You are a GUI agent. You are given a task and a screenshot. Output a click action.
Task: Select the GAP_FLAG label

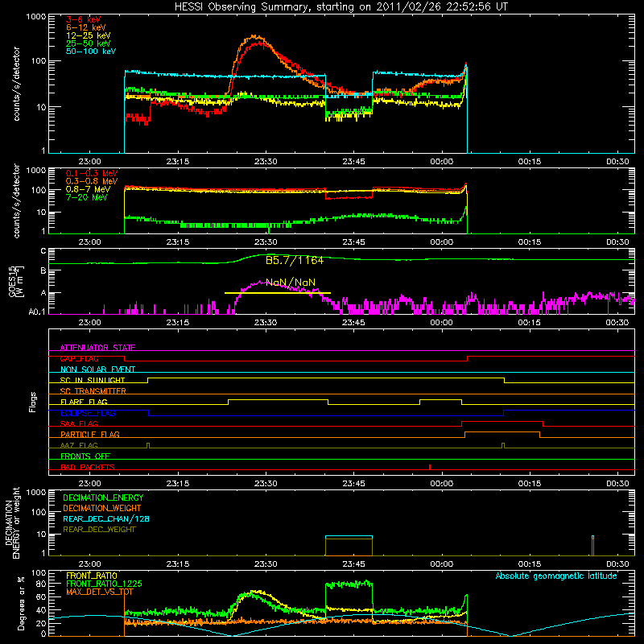click(79, 358)
